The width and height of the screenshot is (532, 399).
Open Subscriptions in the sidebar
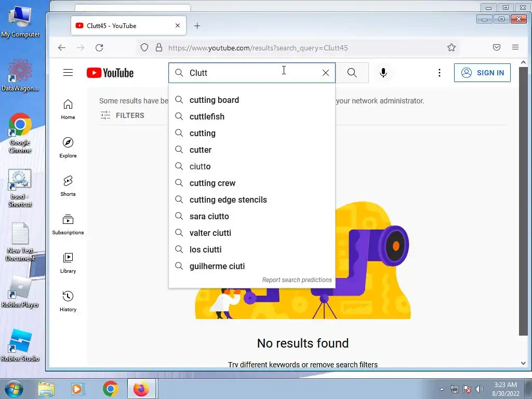coord(68,224)
